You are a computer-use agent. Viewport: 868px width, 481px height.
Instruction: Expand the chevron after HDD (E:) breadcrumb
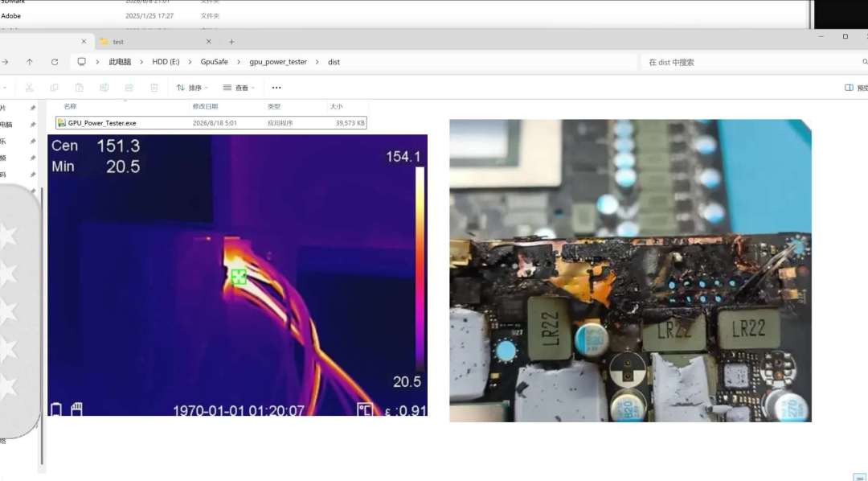(190, 62)
